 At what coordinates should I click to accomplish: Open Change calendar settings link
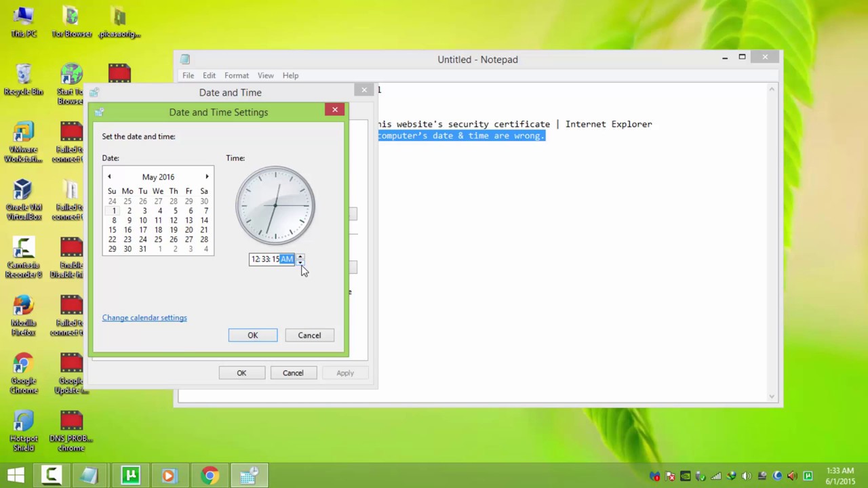(144, 318)
